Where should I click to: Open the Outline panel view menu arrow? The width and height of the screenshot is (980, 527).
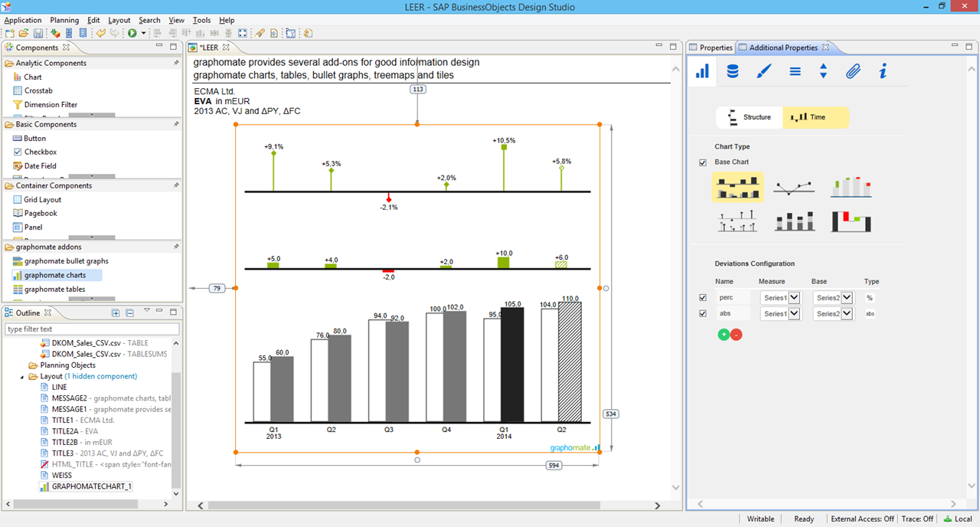pos(147,311)
